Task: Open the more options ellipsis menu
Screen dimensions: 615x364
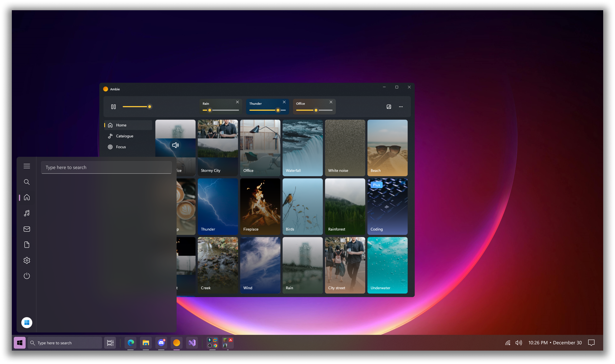Action: click(x=401, y=107)
